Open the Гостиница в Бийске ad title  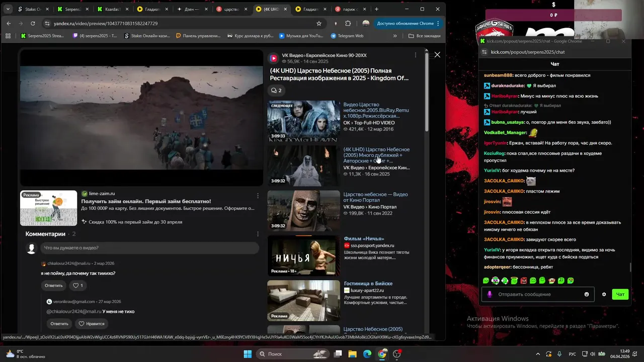[368, 284]
